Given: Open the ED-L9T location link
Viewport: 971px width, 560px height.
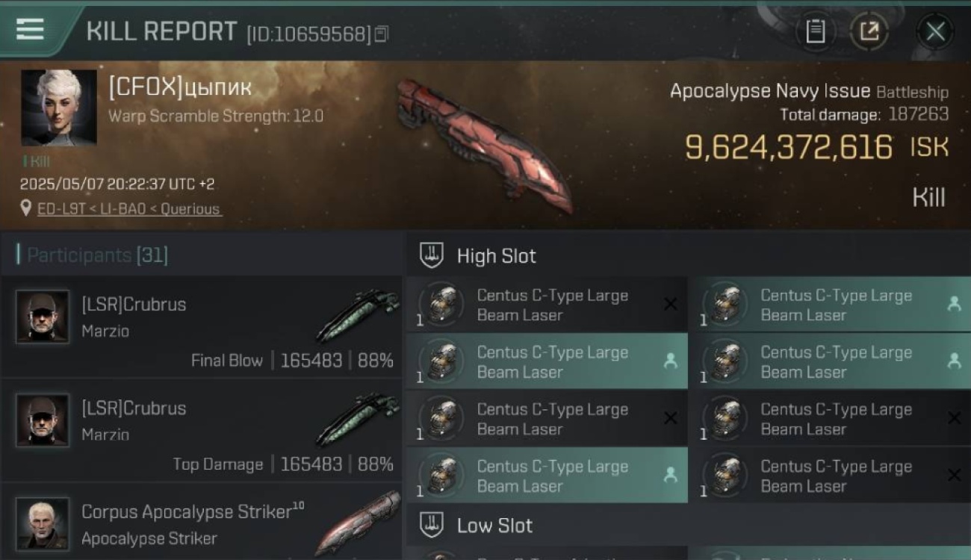Looking at the screenshot, I should (x=128, y=209).
